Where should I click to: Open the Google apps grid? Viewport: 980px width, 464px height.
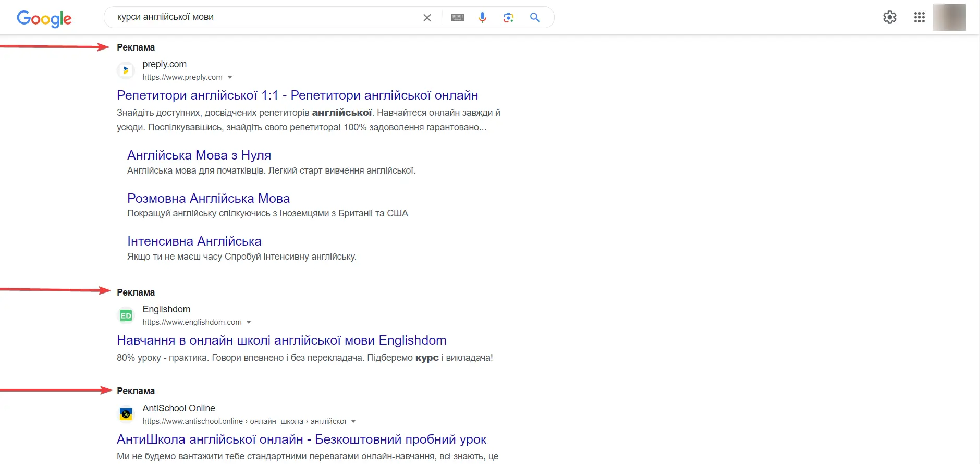coord(920,17)
